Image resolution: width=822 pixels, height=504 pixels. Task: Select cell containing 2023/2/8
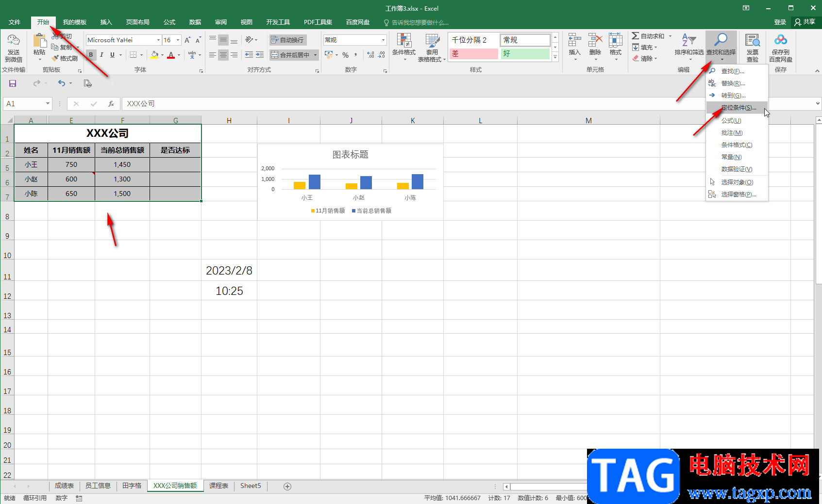(x=229, y=271)
